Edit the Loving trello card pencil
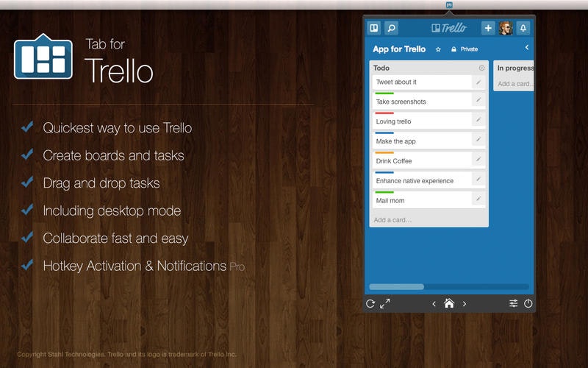 (478, 120)
